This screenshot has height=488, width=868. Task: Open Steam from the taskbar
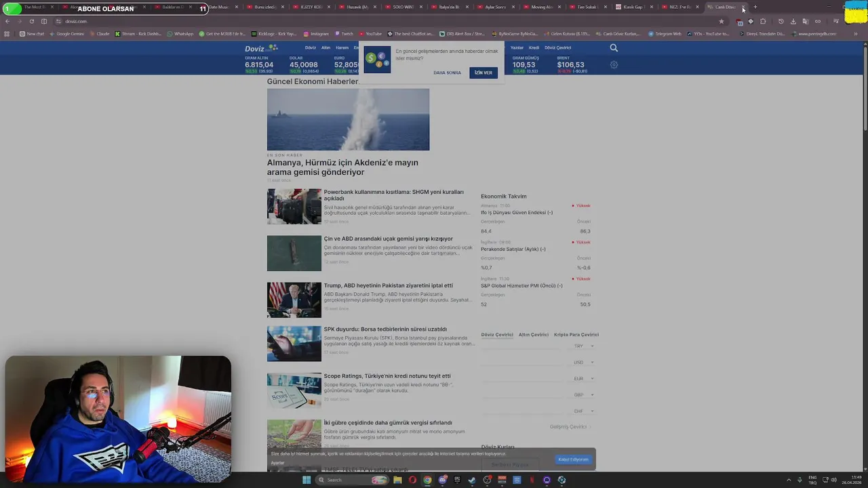point(472,480)
